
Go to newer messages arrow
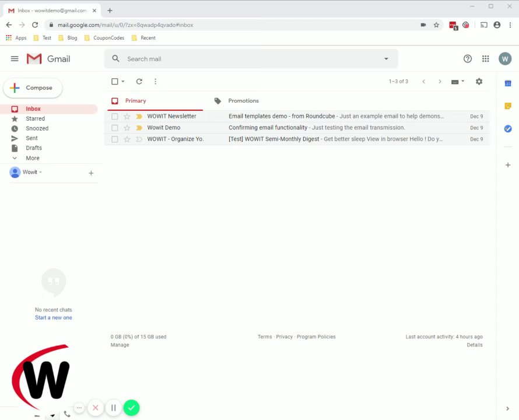(x=424, y=82)
